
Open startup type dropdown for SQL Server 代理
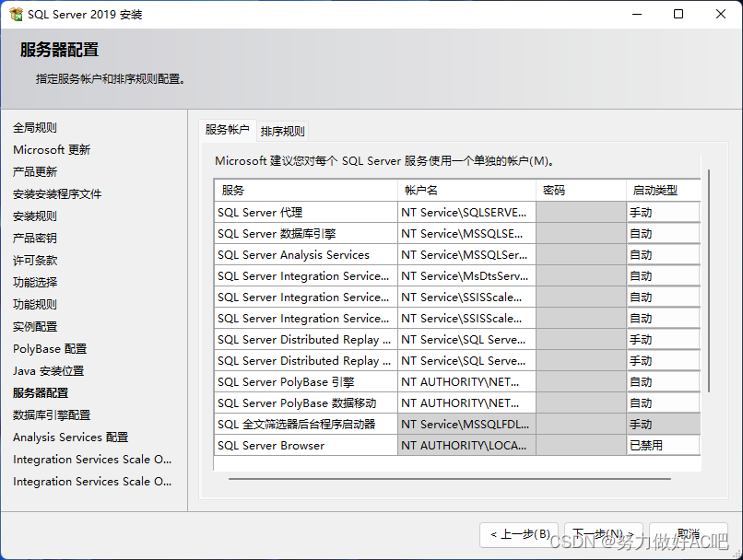664,213
